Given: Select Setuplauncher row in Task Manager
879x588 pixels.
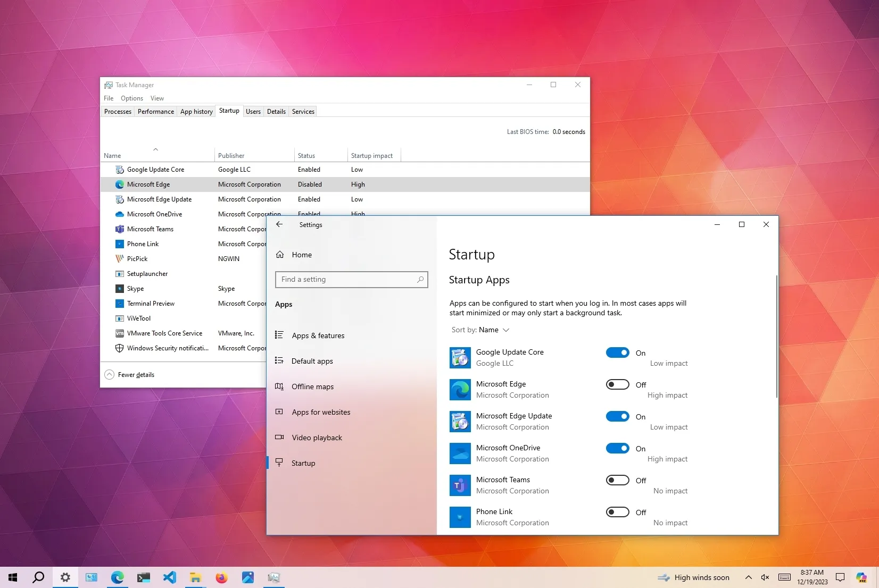Looking at the screenshot, I should pyautogui.click(x=184, y=274).
